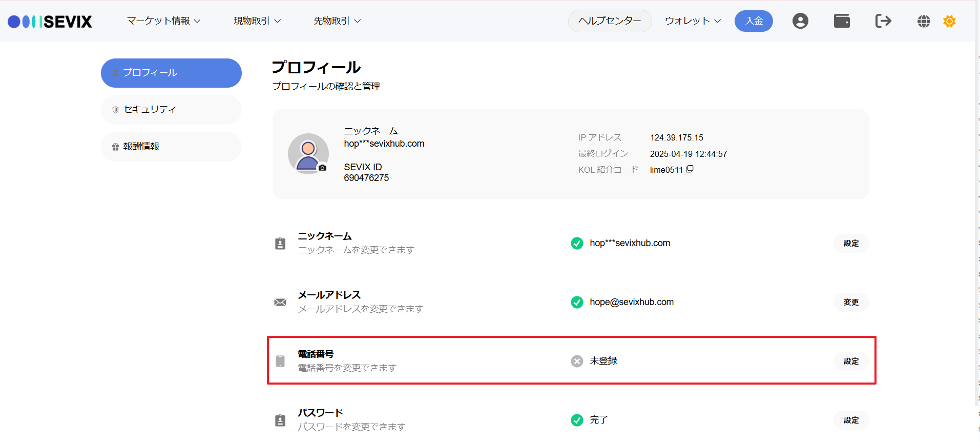
Task: Click the 入金 deposit button
Action: [x=754, y=21]
